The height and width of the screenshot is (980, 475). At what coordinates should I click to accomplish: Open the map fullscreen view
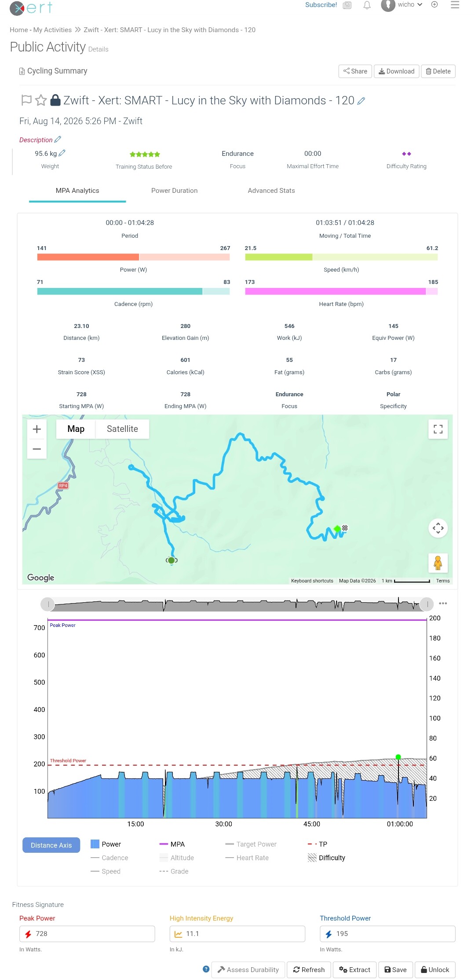[x=438, y=429]
